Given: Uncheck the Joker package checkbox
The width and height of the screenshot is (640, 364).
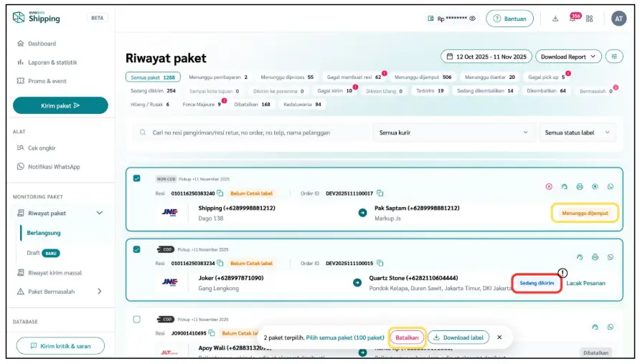Looking at the screenshot, I should [137, 249].
